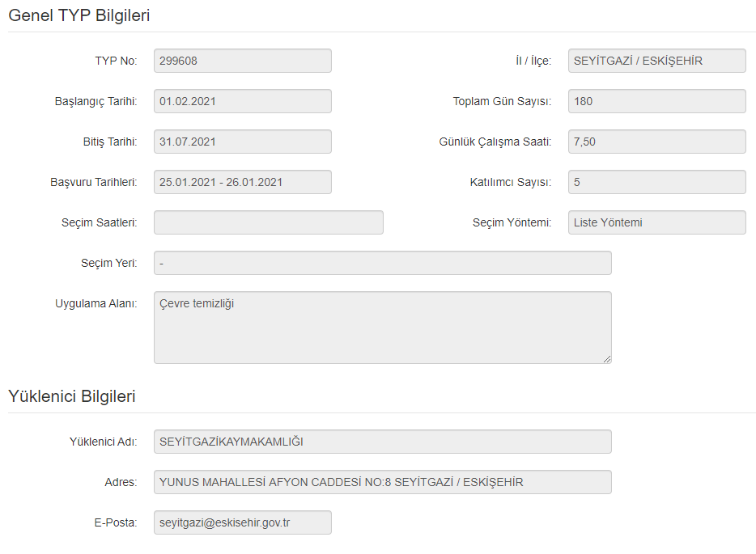Select the Günlük Çalışma Saati field
756x554 pixels.
click(x=656, y=142)
